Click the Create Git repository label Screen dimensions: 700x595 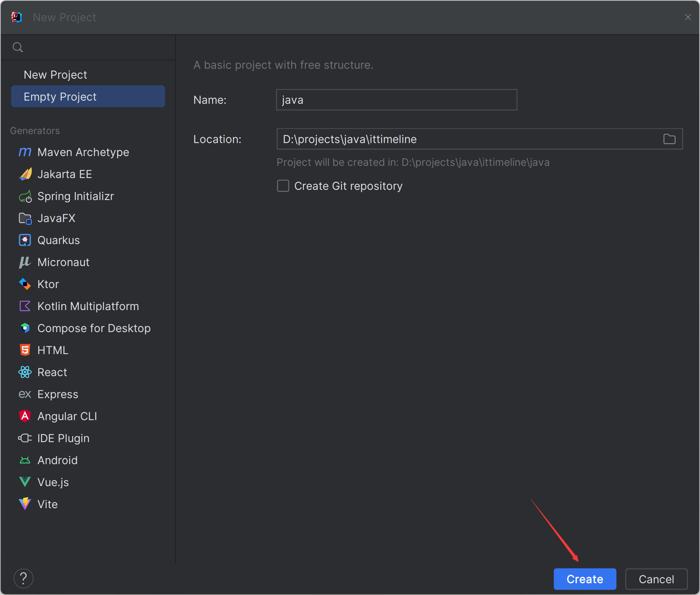[348, 186]
